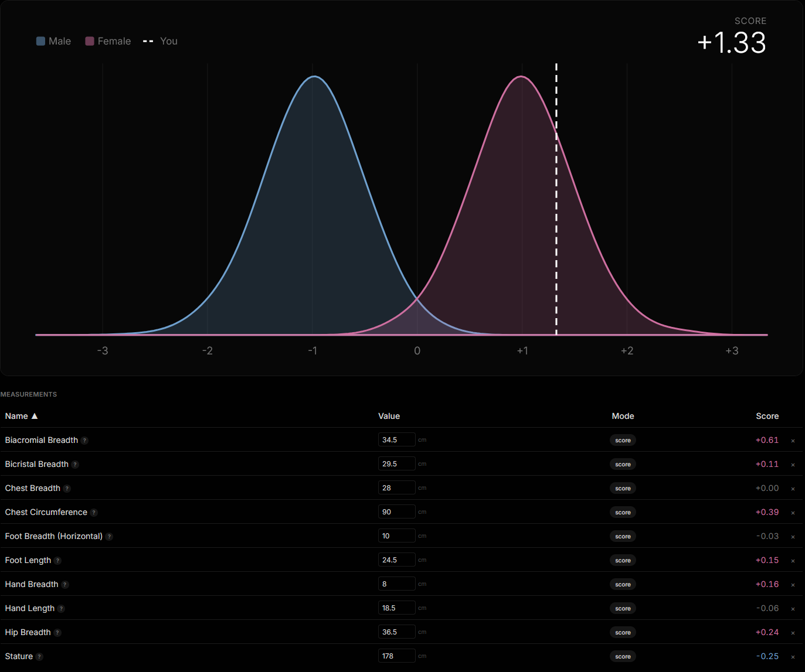805x672 pixels.
Task: Remove the Foot Breadth (Horizontal) row
Action: click(x=793, y=537)
